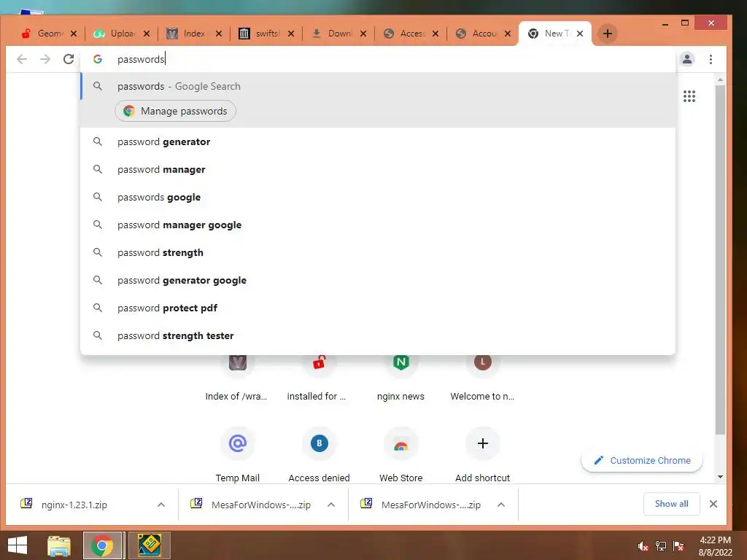Open the first MesaForWindows zip download
This screenshot has width=747, height=560.
(260, 505)
